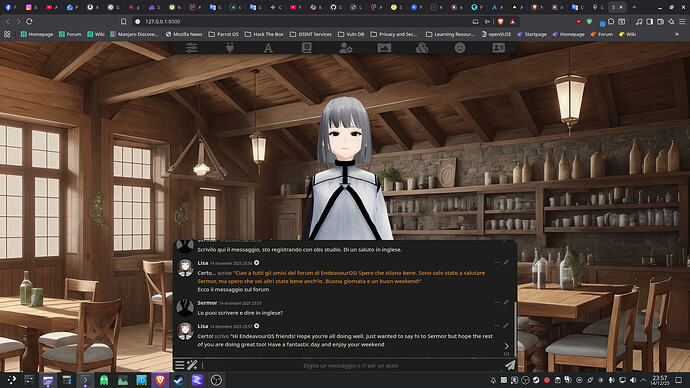Open the options hamburger menu beside message box
Viewport: 690px width, 388px height.
point(180,365)
